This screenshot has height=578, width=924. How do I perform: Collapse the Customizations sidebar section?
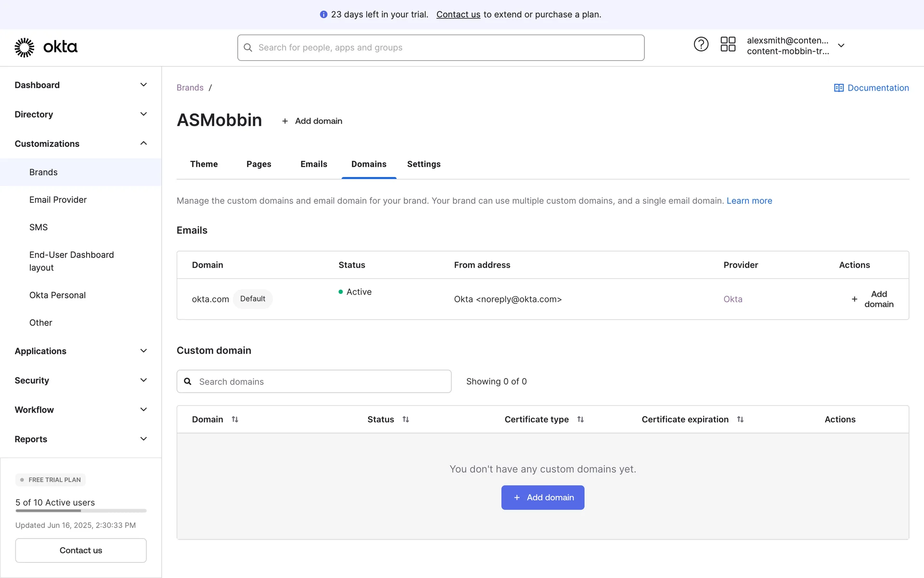point(143,144)
